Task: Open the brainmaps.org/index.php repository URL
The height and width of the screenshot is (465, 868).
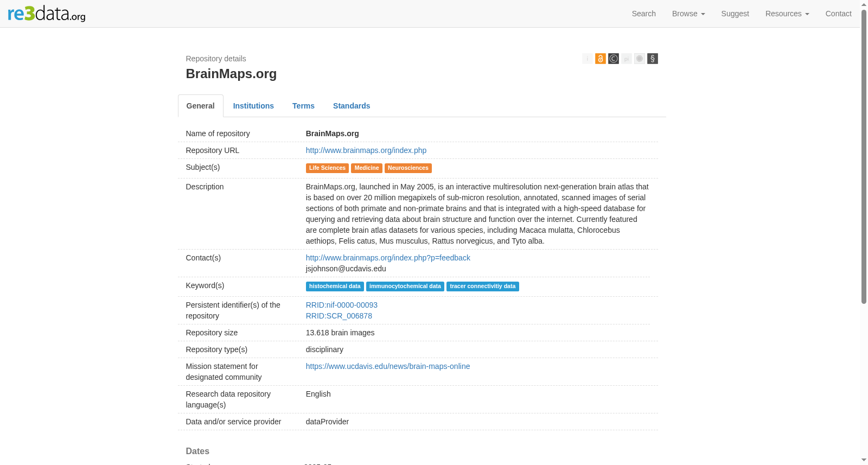Action: [366, 150]
